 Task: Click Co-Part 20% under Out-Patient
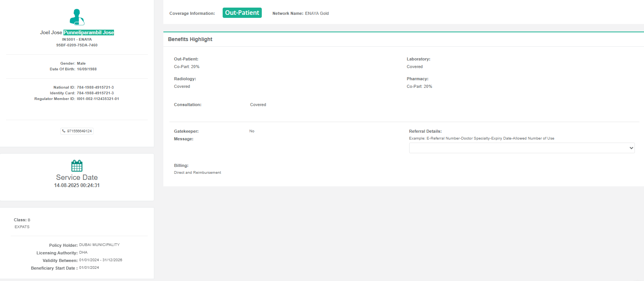[x=187, y=67]
